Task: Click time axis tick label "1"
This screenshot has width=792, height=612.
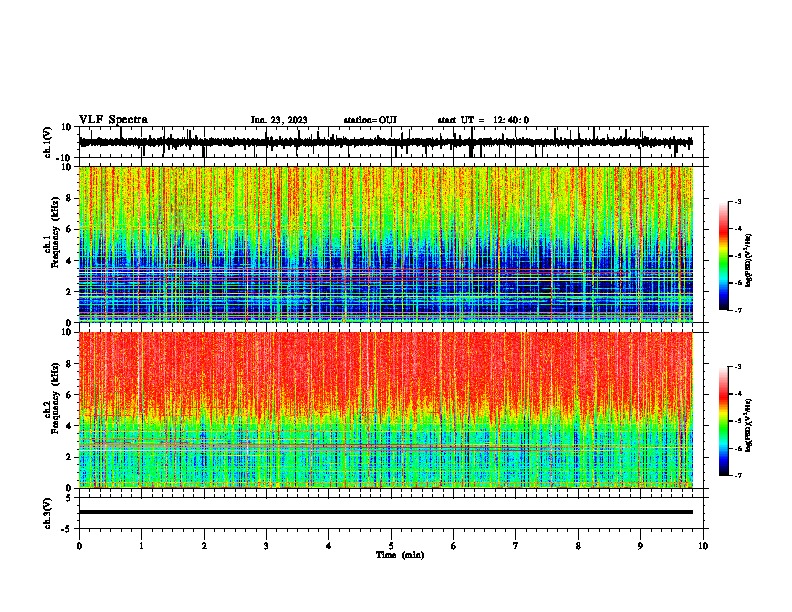Action: coord(141,546)
